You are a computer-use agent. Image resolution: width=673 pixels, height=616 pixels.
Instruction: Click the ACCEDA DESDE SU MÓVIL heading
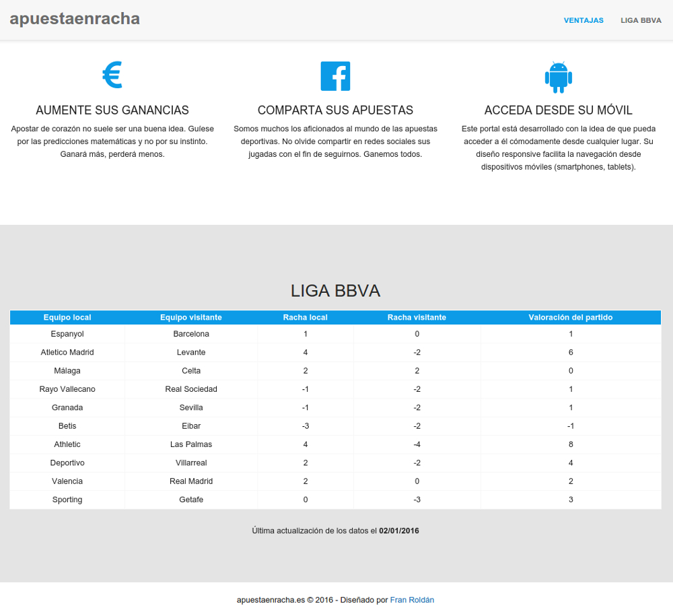pyautogui.click(x=558, y=110)
